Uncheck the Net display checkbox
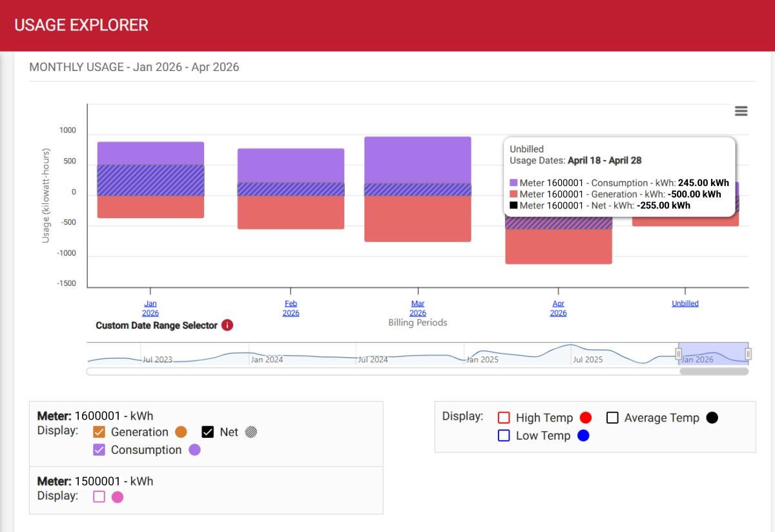 coord(208,431)
